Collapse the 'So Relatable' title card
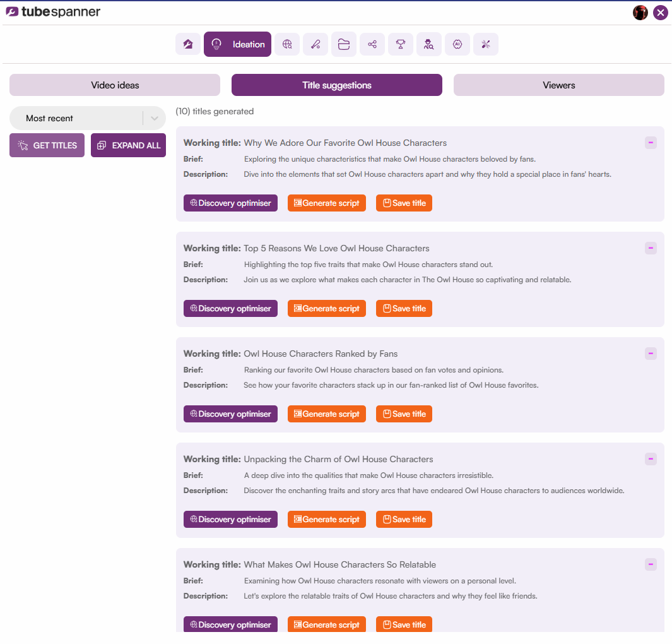672x644 pixels. [651, 564]
